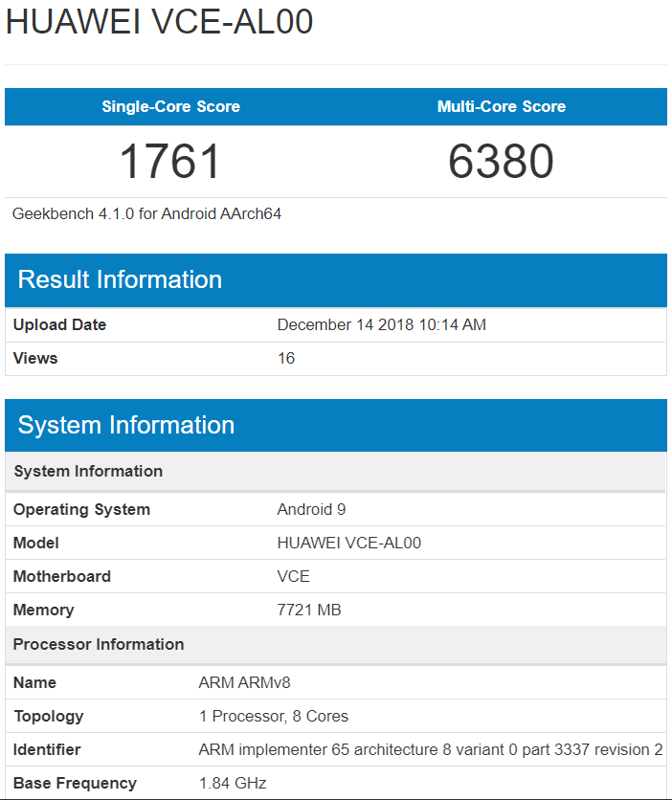The width and height of the screenshot is (672, 800).
Task: Select the 1.84 GHz frequency value
Action: click(233, 783)
